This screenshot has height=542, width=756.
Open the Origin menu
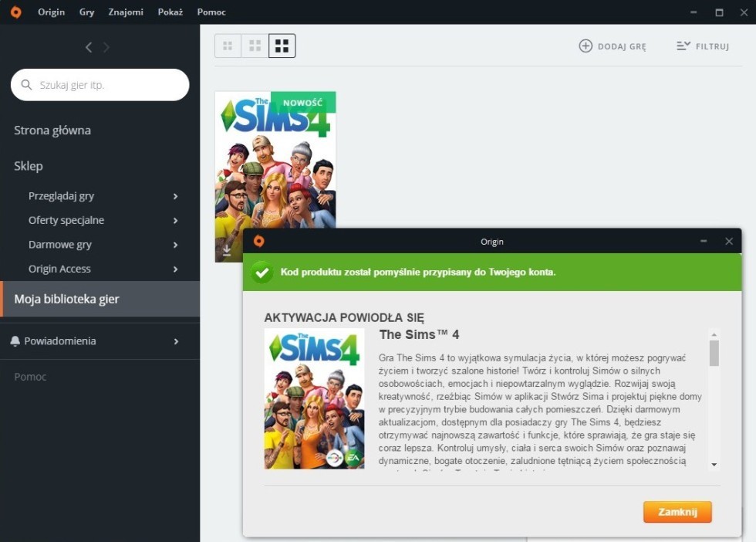(51, 12)
